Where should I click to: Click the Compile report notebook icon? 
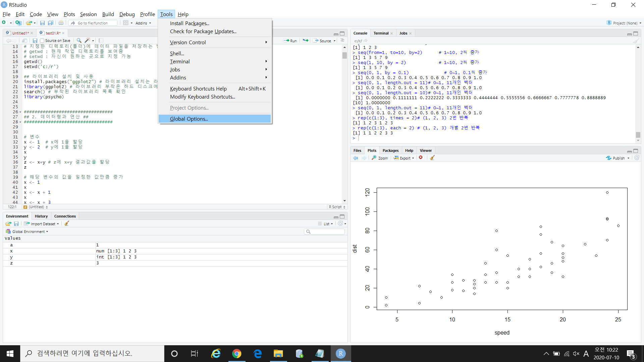[x=101, y=41]
